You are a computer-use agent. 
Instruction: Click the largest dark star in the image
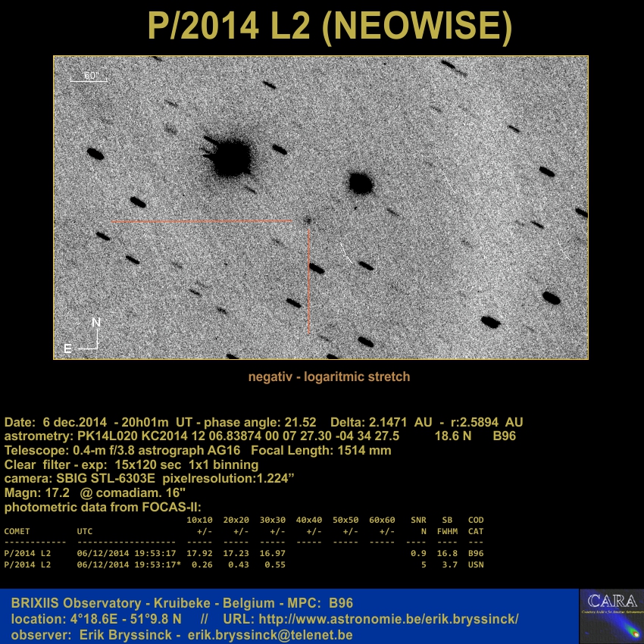pyautogui.click(x=230, y=158)
